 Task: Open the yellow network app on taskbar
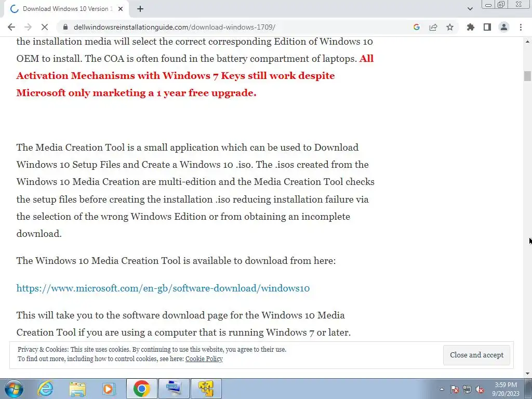(x=206, y=389)
